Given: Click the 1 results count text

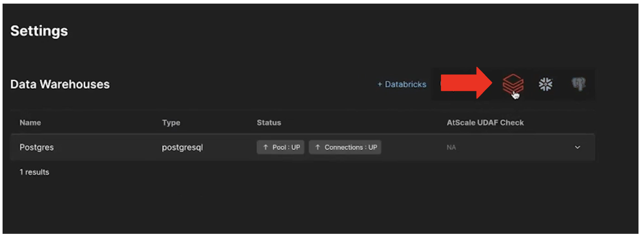Looking at the screenshot, I should pyautogui.click(x=34, y=172).
